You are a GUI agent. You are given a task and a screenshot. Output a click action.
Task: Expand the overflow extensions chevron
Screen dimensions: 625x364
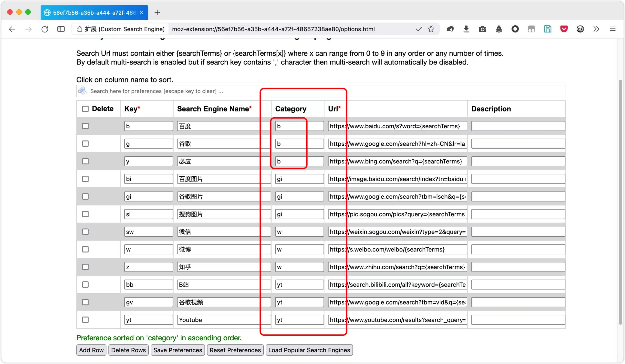point(596,29)
